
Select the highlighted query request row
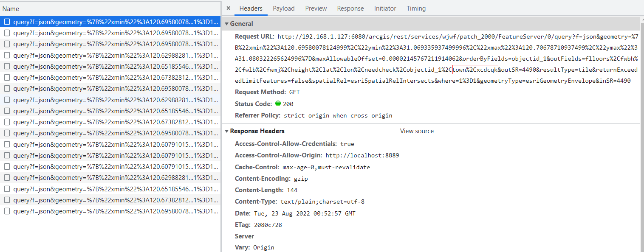coord(110,22)
